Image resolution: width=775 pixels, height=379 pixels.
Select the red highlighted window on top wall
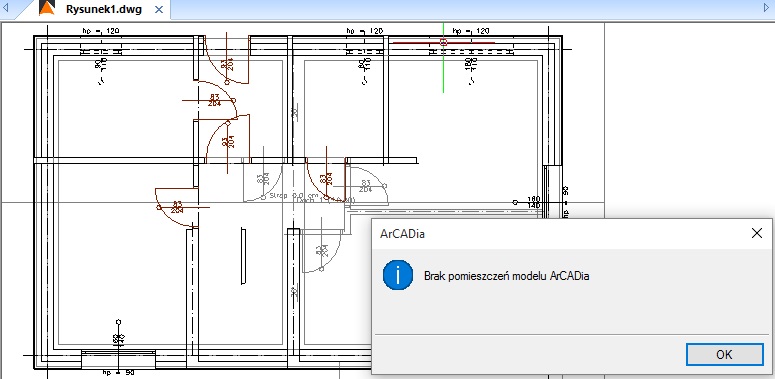pos(443,43)
